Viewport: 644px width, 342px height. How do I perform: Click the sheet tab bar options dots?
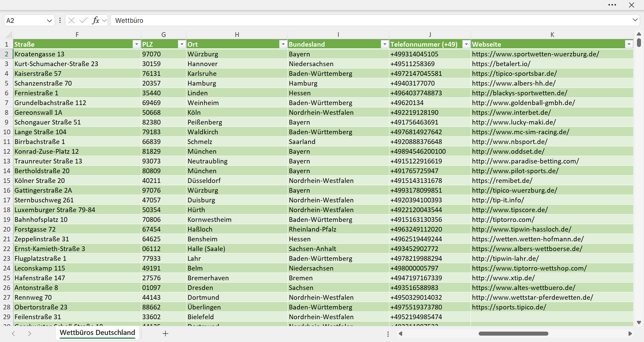click(x=388, y=334)
